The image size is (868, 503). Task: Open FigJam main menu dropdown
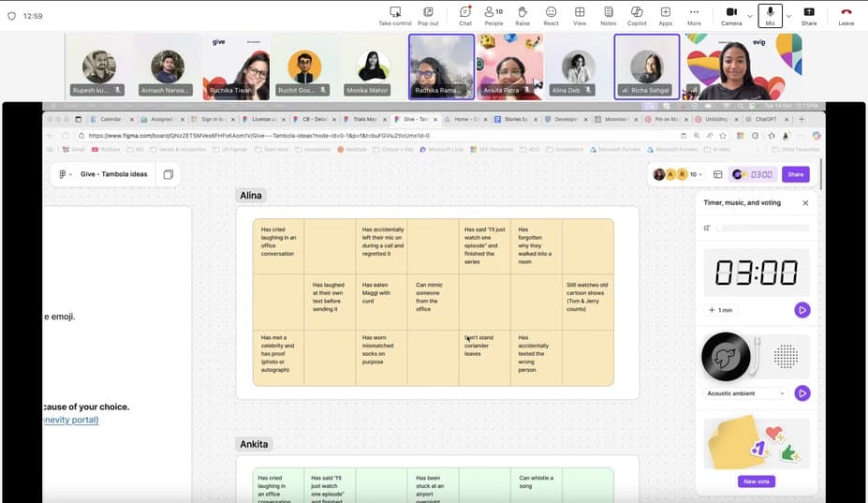click(66, 174)
